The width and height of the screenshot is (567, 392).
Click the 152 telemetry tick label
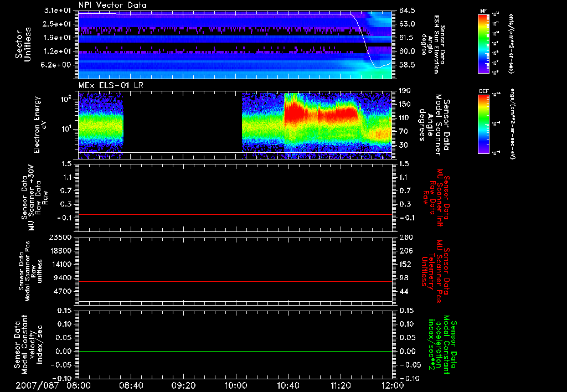click(x=405, y=264)
